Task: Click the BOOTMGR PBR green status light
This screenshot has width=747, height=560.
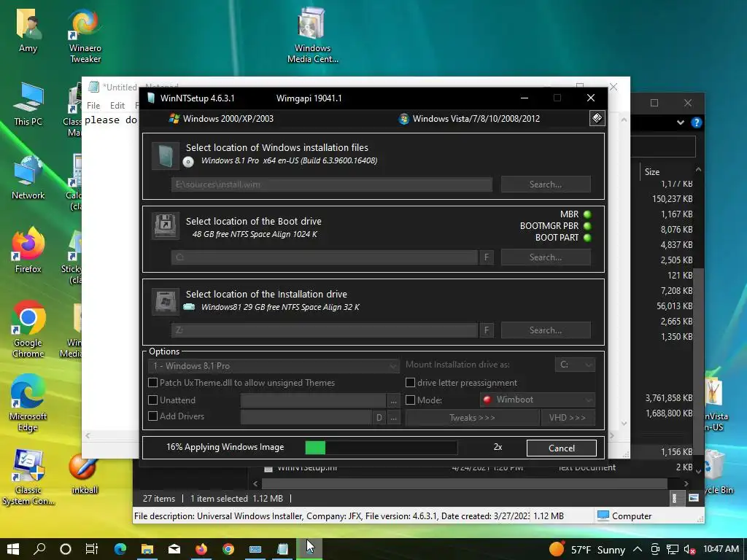Action: click(587, 226)
